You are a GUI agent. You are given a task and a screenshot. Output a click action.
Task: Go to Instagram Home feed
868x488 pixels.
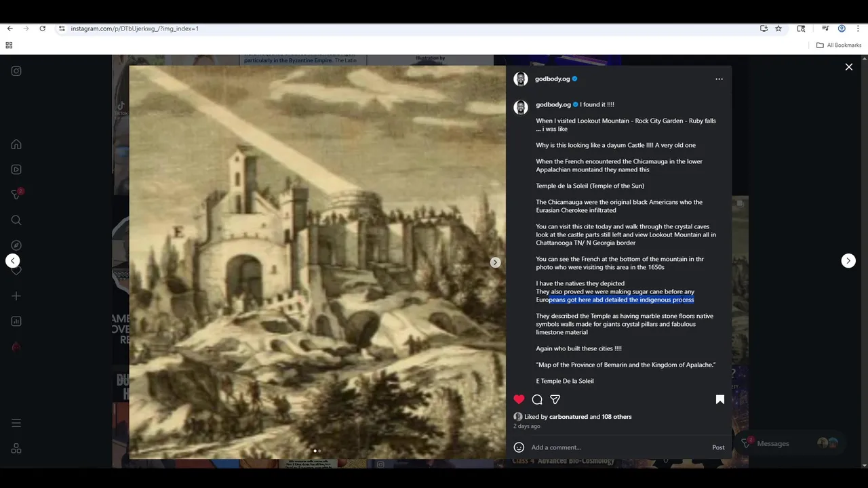[x=16, y=144]
